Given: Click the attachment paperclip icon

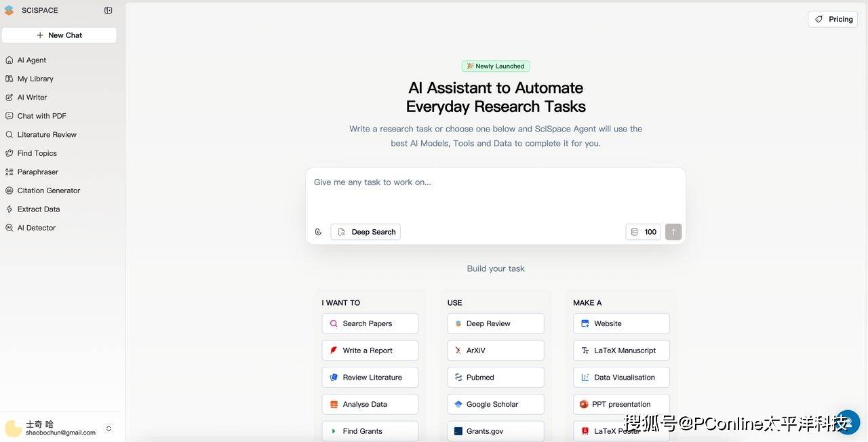Looking at the screenshot, I should [x=318, y=232].
